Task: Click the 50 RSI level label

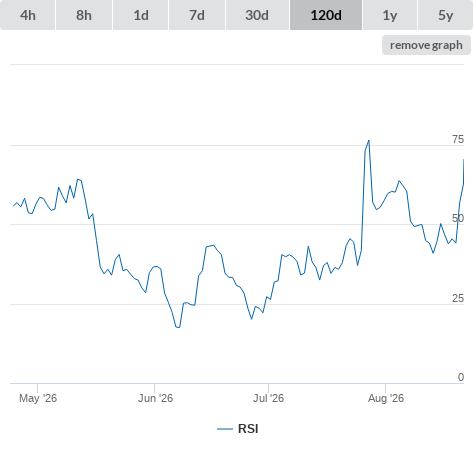Action: click(x=458, y=218)
